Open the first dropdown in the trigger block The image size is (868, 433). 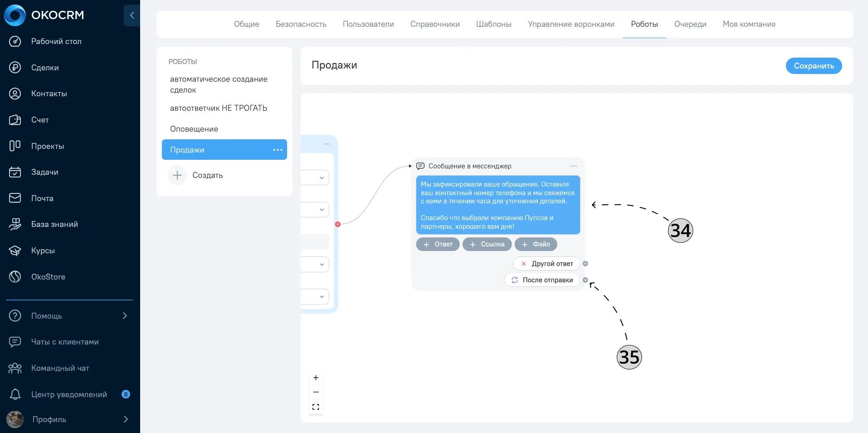tap(315, 177)
